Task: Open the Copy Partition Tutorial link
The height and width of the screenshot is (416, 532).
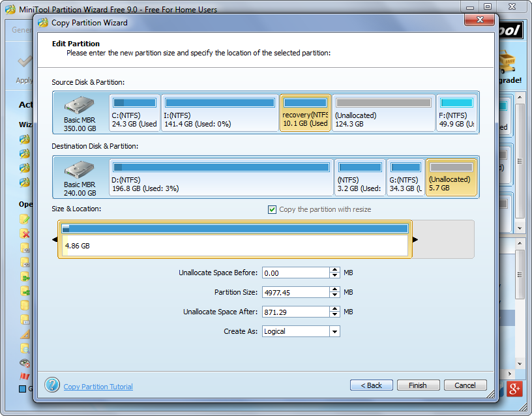Action: click(98, 387)
